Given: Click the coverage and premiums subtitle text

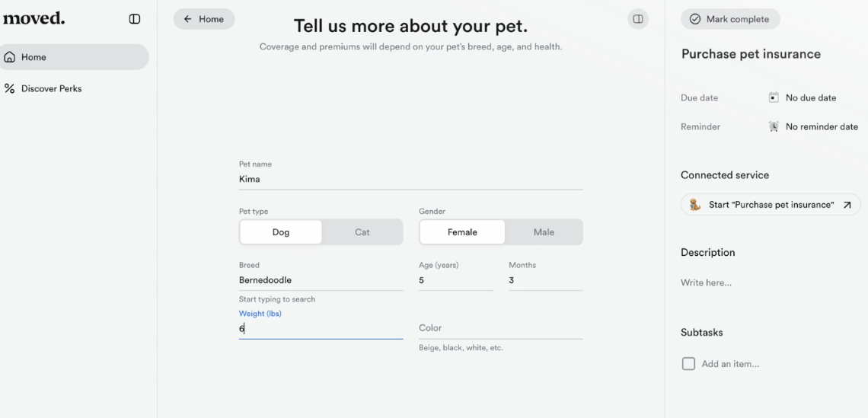Looking at the screenshot, I should click(x=410, y=47).
